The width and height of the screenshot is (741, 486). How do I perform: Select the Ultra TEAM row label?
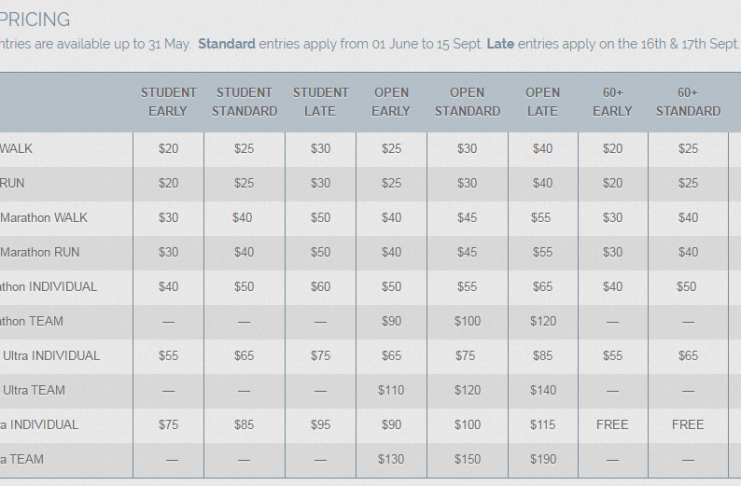pyautogui.click(x=34, y=390)
